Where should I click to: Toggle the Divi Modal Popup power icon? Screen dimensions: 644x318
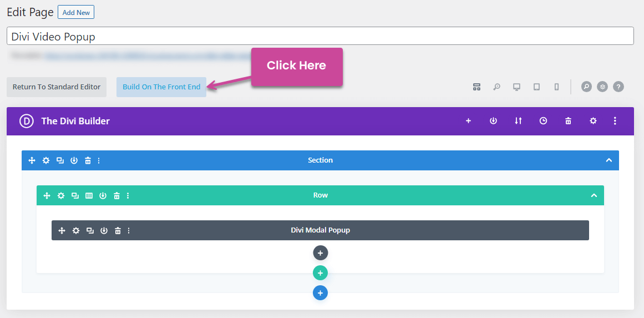tap(104, 230)
